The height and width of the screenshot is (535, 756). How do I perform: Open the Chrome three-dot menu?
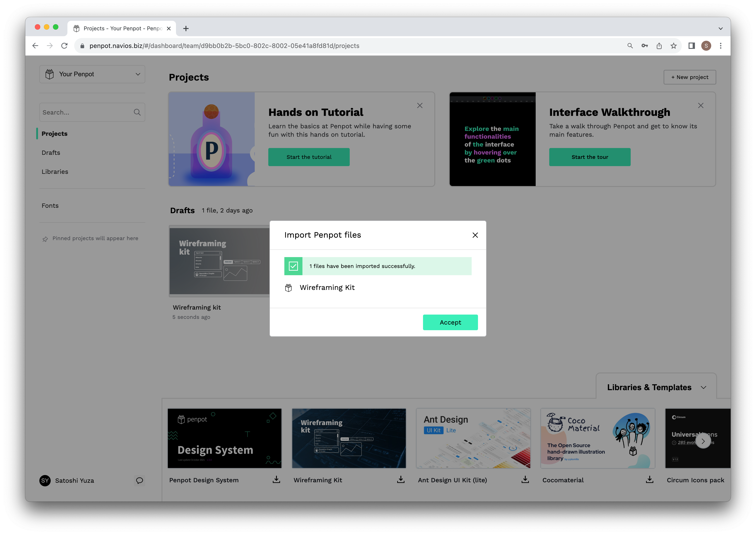(x=720, y=46)
